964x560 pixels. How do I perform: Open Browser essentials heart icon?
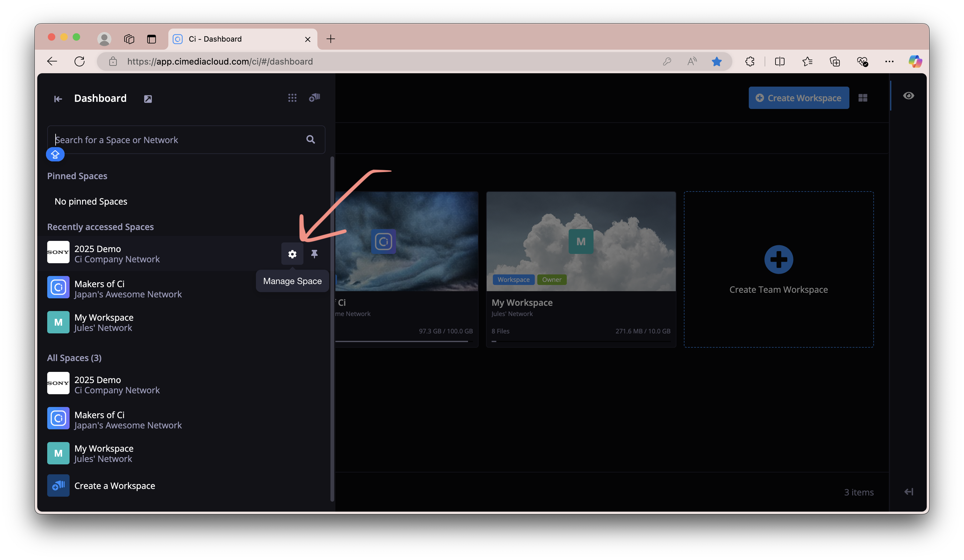[x=862, y=61]
